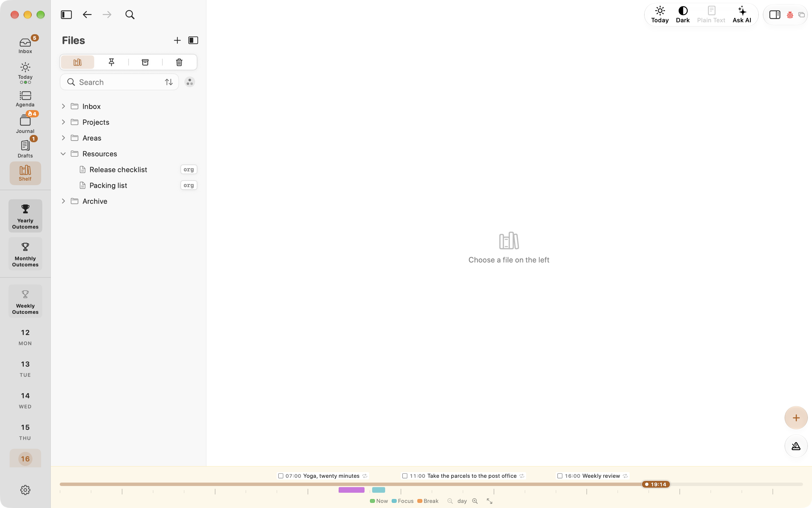Click the purple block on timeline
The height and width of the screenshot is (508, 812).
point(351,490)
